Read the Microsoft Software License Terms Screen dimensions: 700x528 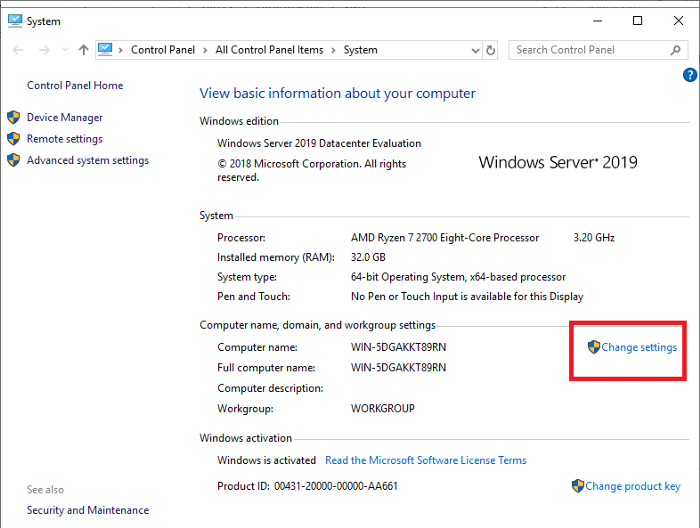point(425,460)
